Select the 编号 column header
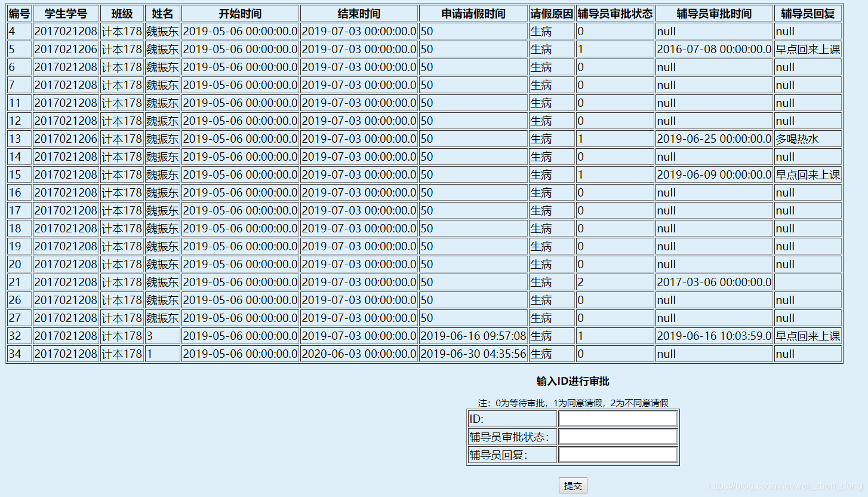The image size is (868, 497). (19, 13)
